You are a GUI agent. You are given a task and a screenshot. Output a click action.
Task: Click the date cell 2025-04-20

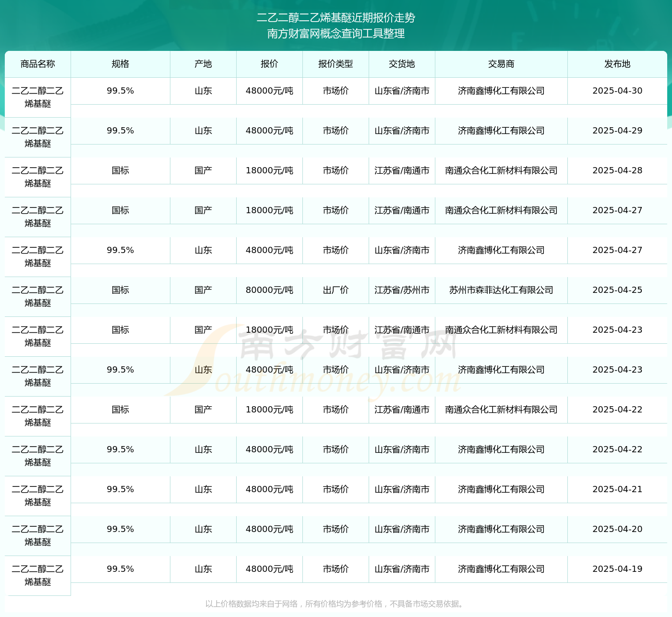(x=618, y=529)
